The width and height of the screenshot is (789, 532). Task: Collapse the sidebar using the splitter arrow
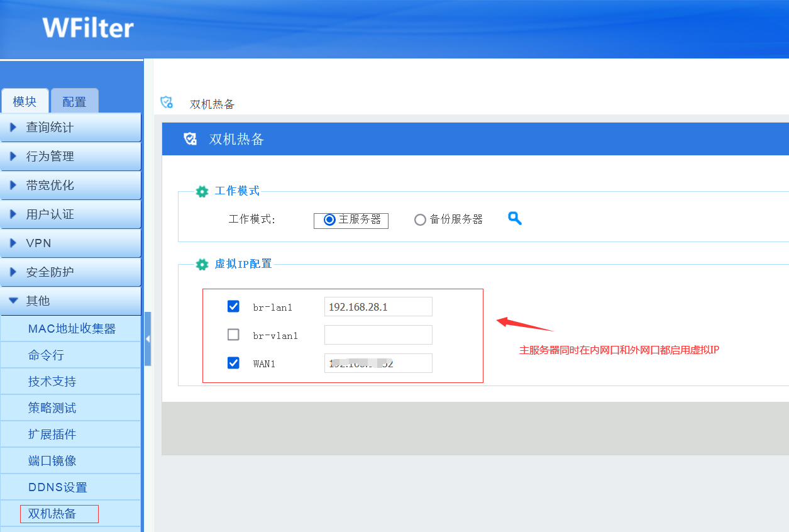[148, 339]
